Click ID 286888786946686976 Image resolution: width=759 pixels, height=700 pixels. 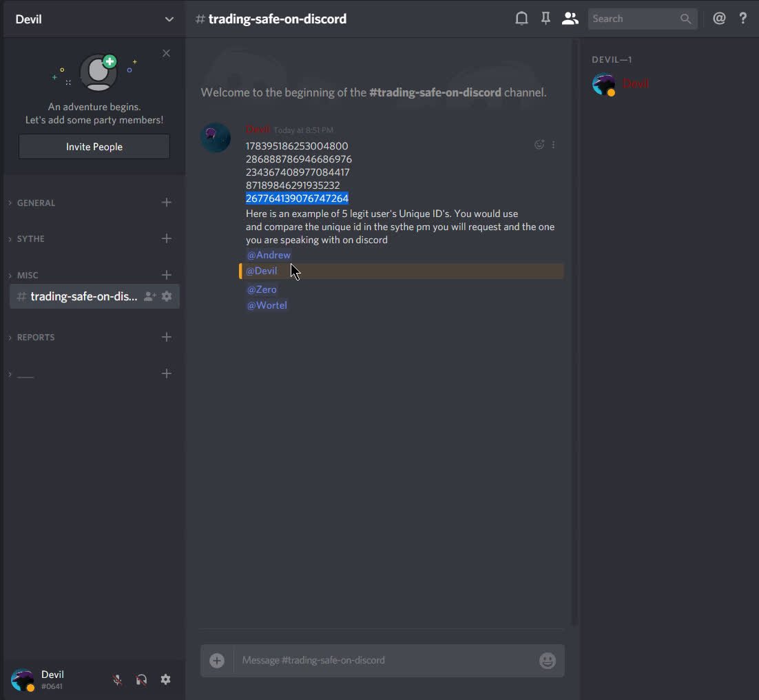(299, 159)
